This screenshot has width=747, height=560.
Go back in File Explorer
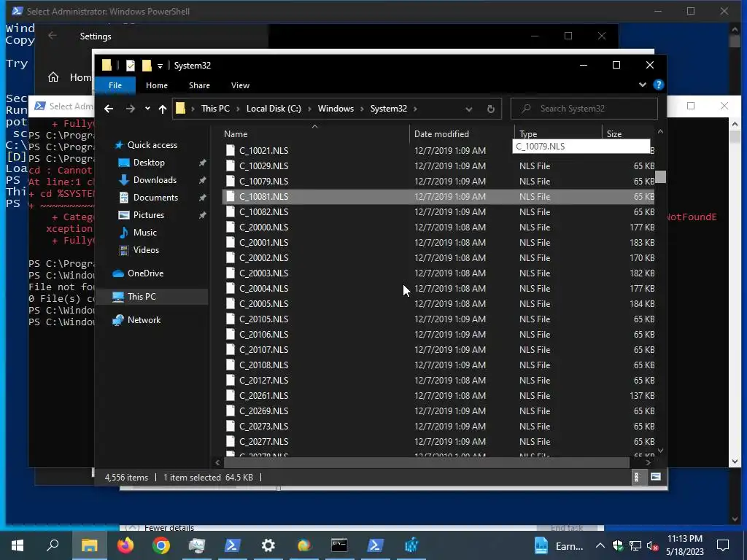[x=109, y=109]
